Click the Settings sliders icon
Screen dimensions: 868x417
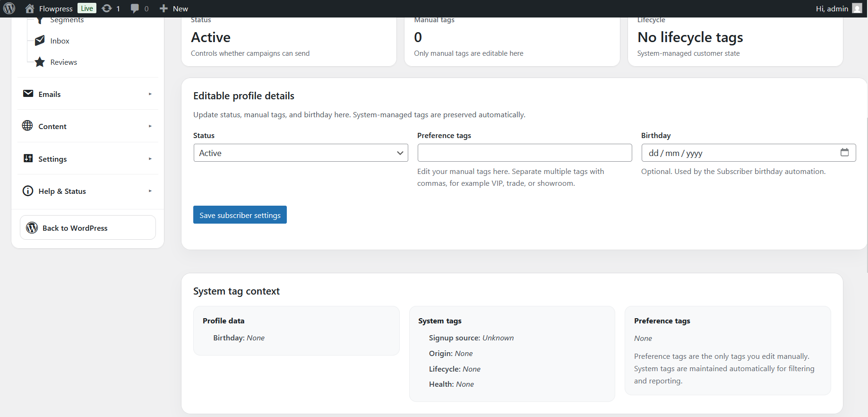pos(28,158)
